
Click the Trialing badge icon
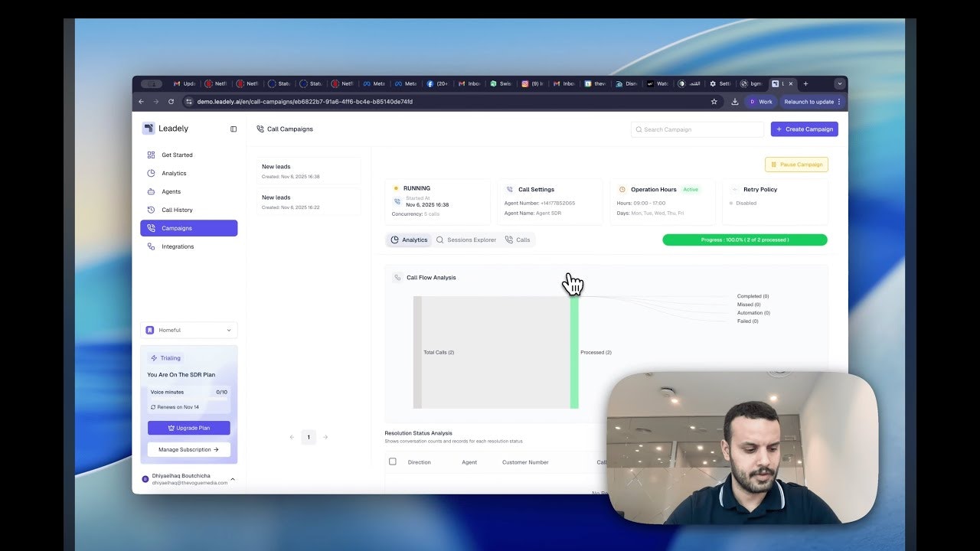[154, 358]
